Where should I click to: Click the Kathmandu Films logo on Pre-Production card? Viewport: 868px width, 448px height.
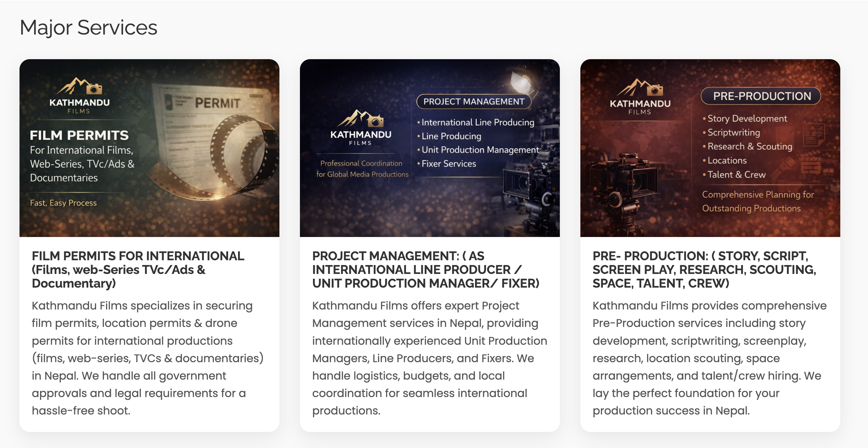pos(640,97)
